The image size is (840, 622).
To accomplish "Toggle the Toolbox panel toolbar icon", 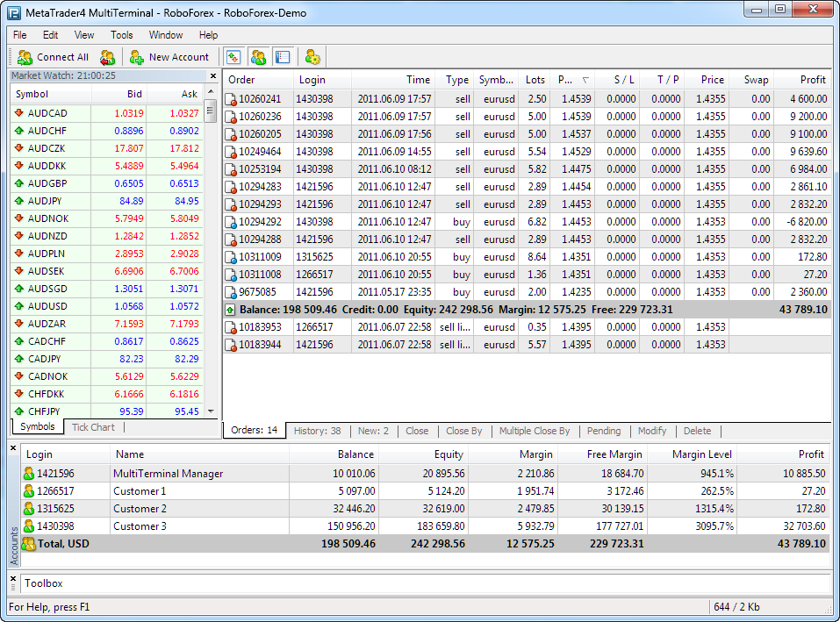I will 282,57.
